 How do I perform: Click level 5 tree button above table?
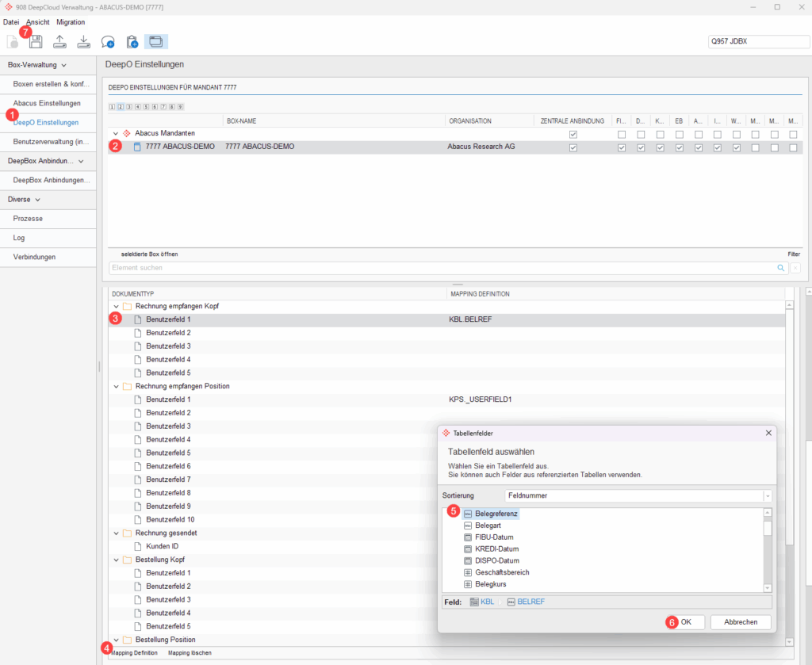pyautogui.click(x=146, y=107)
